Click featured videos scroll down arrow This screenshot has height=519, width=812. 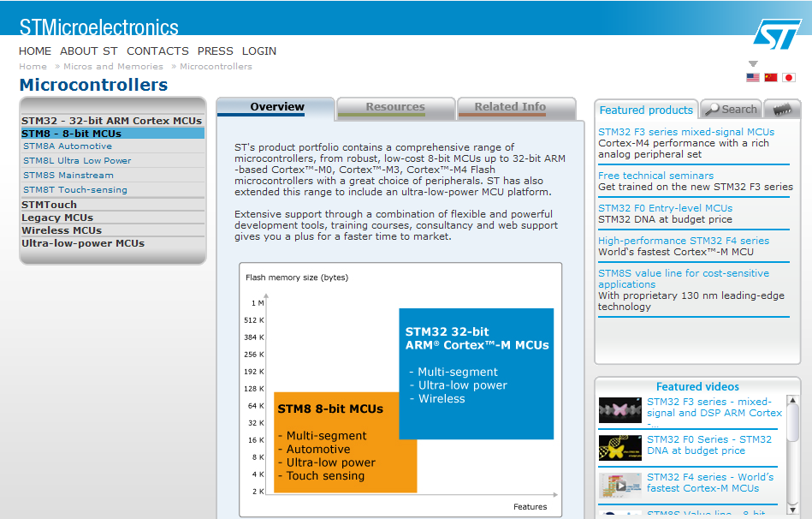(x=792, y=509)
